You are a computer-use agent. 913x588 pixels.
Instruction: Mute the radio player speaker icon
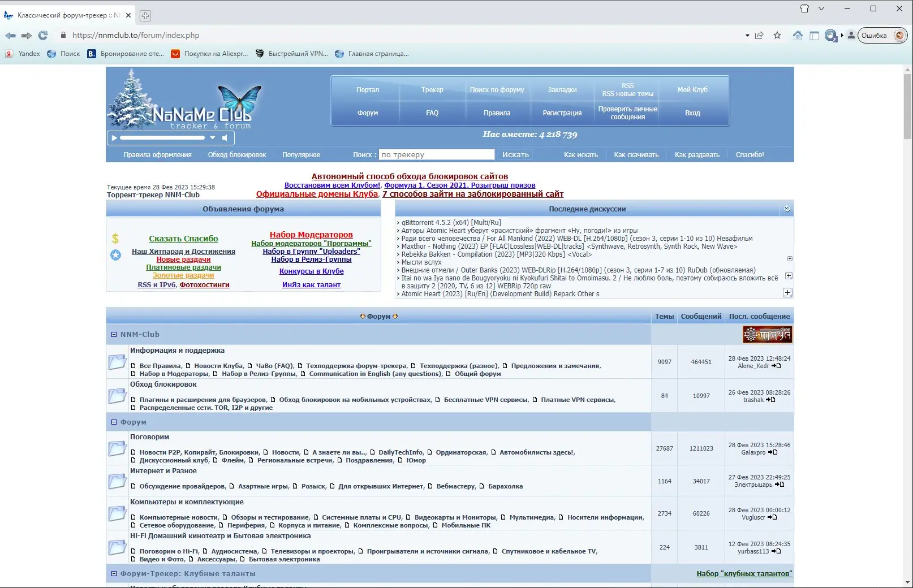(x=225, y=137)
